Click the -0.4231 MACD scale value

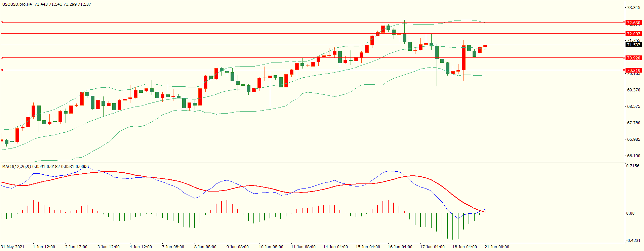(x=633, y=241)
